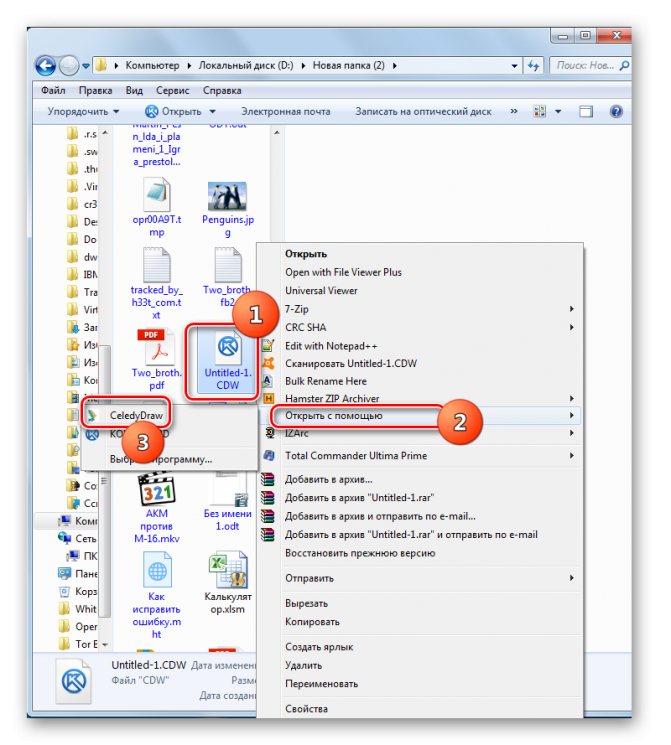
Task: Click the WinRAR icon beside Добавить в архив...
Action: click(x=268, y=479)
